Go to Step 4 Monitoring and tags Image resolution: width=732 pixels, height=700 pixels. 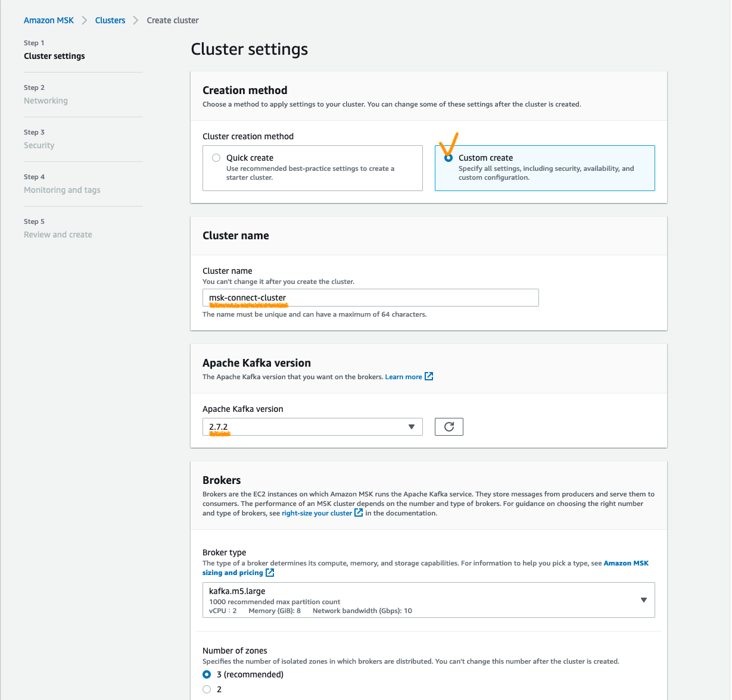(x=62, y=190)
